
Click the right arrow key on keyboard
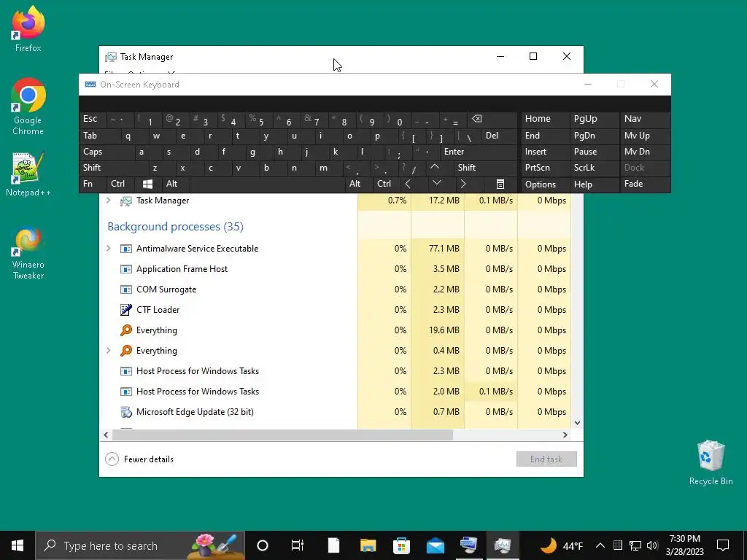[463, 184]
